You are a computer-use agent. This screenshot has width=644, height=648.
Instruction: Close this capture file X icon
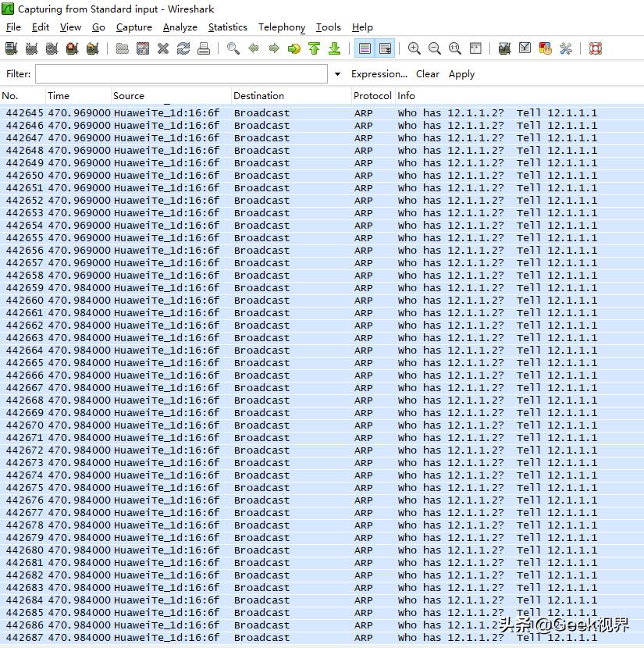(163, 48)
